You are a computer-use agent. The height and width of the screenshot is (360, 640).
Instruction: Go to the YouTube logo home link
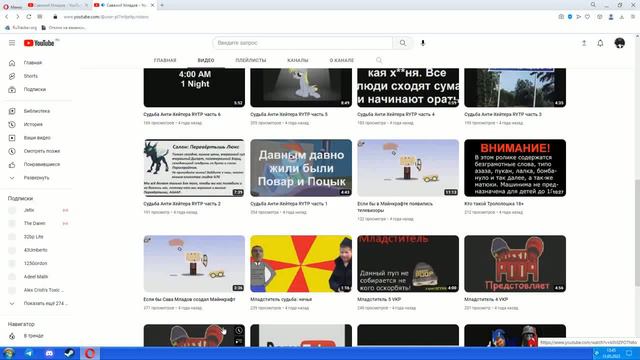pos(39,43)
